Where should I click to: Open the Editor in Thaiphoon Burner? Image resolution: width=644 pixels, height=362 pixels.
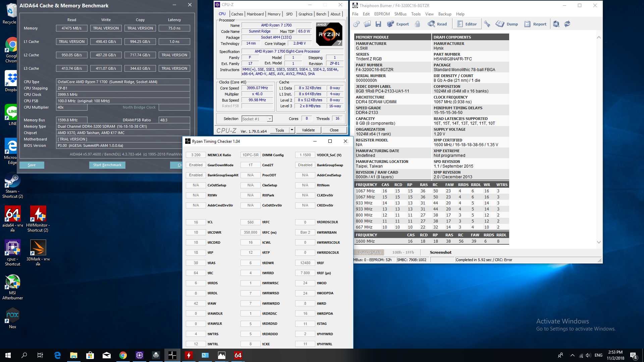pyautogui.click(x=467, y=24)
